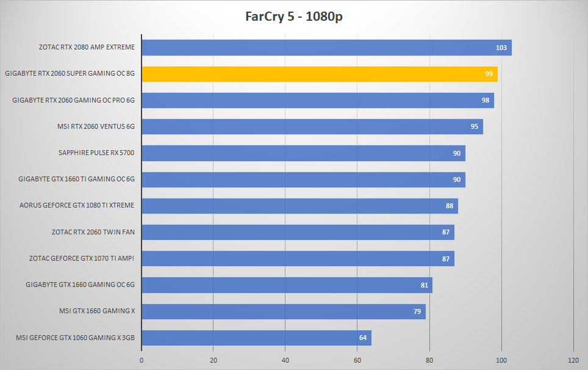Select the bar with value 98
This screenshot has height=370, width=588.
tap(318, 100)
